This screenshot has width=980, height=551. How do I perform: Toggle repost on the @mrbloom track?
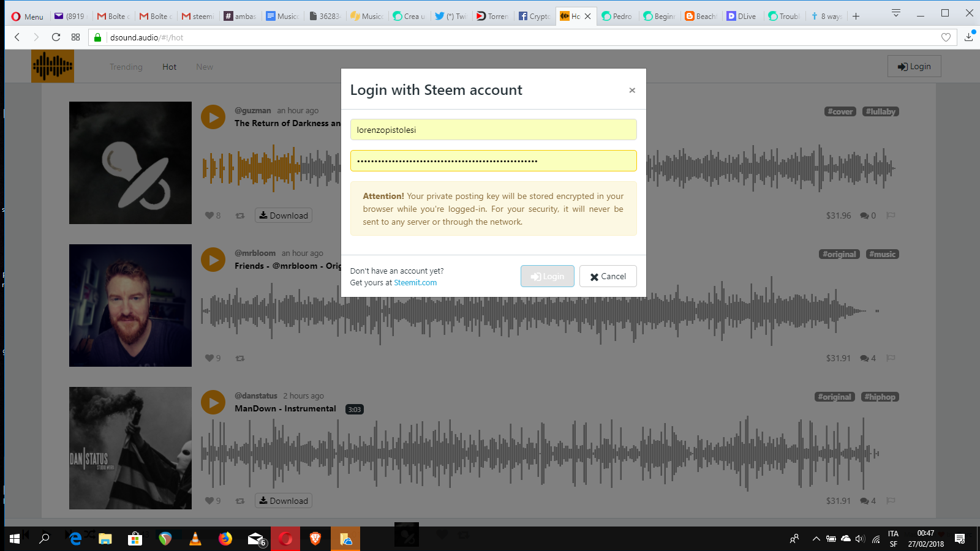pos(239,358)
